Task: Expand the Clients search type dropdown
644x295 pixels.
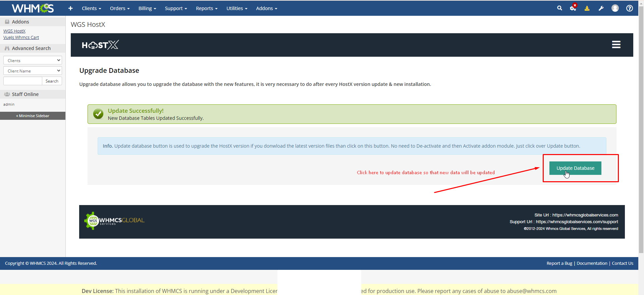Action: 33,60
